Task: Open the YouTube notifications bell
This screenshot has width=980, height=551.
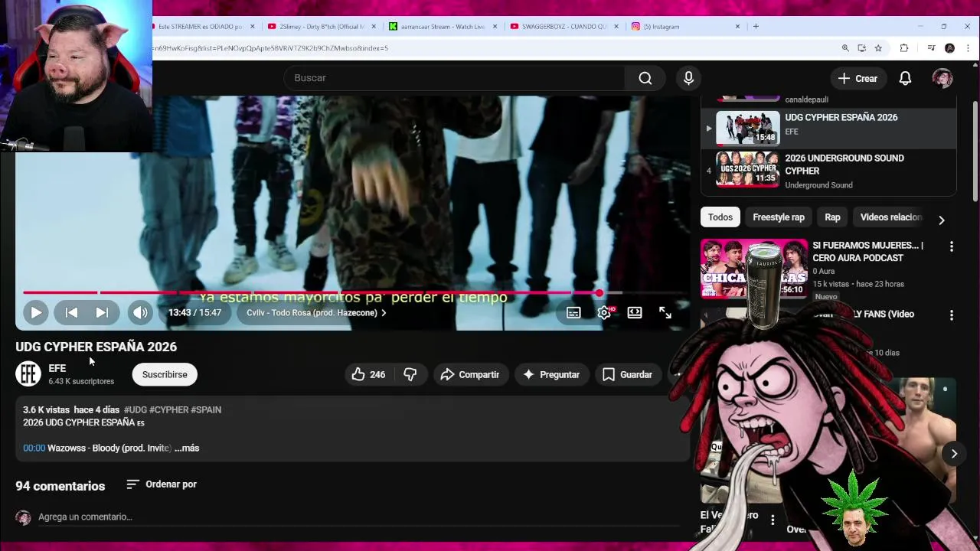Action: point(905,78)
